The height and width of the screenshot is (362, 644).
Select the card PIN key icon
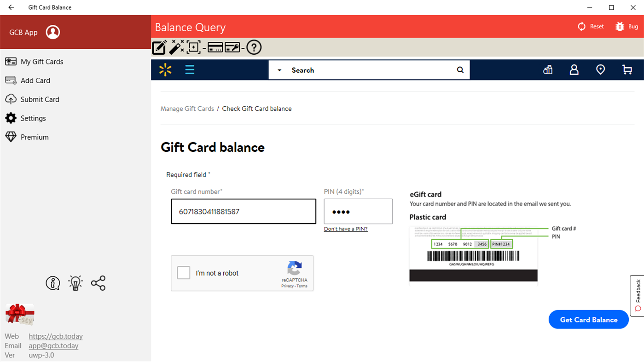click(x=232, y=47)
